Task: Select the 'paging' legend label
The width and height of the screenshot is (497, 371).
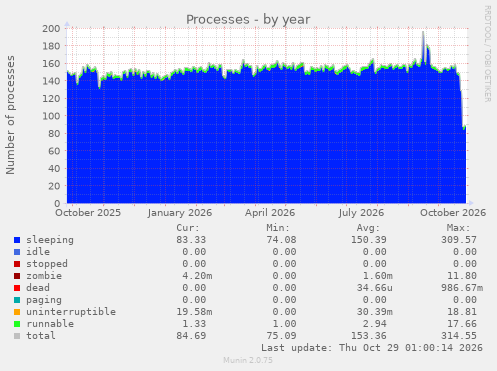Action: coord(44,300)
